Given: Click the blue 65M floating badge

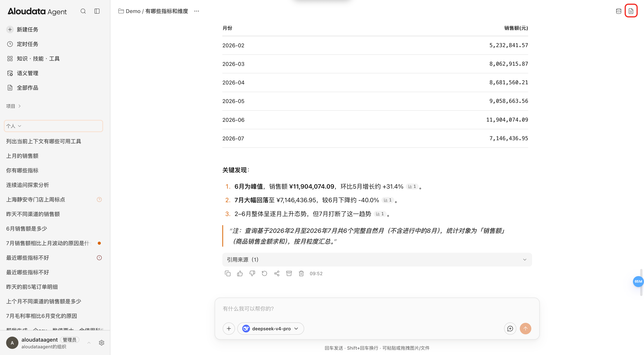Looking at the screenshot, I should tap(638, 281).
